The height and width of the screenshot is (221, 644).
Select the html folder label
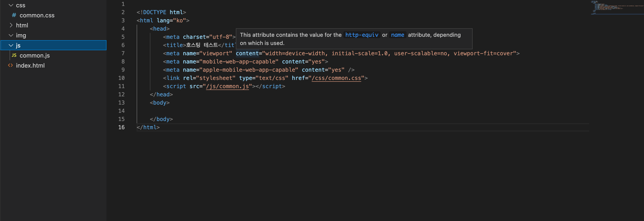pyautogui.click(x=22, y=25)
